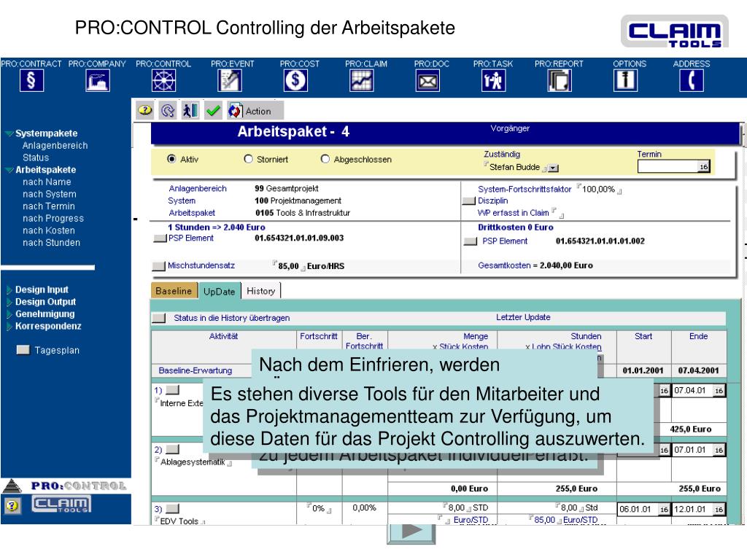The image size is (747, 560).
Task: Switch to the UpDate tab
Action: 219,292
